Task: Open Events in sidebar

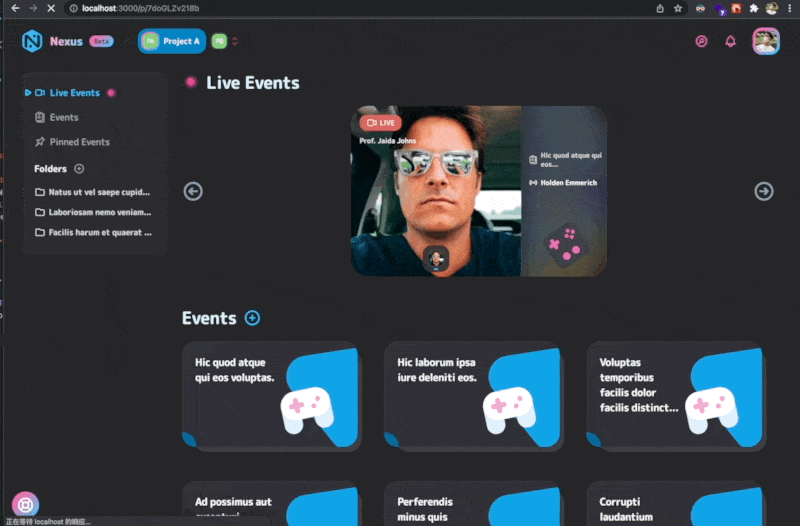Action: coord(57,117)
